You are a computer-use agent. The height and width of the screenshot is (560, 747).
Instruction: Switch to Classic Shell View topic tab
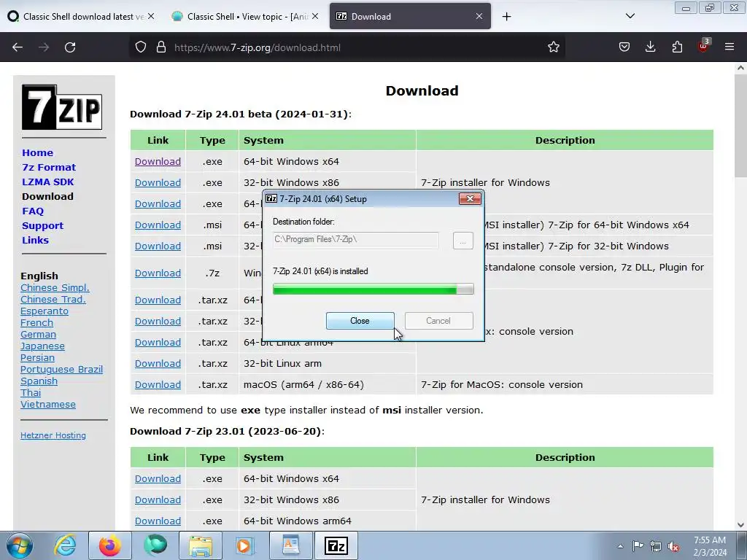246,16
